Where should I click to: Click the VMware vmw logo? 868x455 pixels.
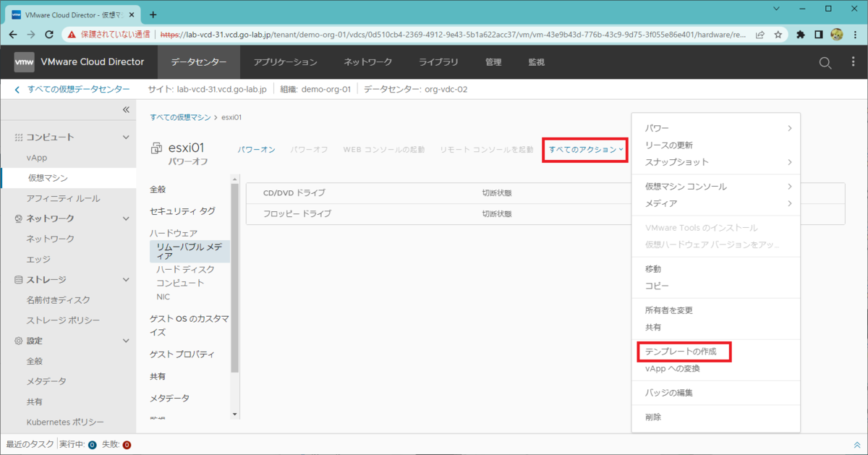click(x=24, y=62)
